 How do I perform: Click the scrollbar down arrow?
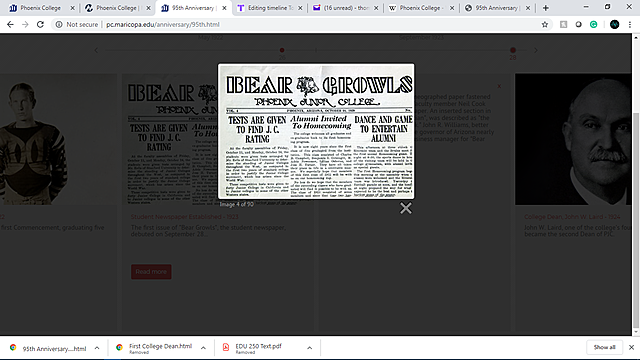click(636, 332)
